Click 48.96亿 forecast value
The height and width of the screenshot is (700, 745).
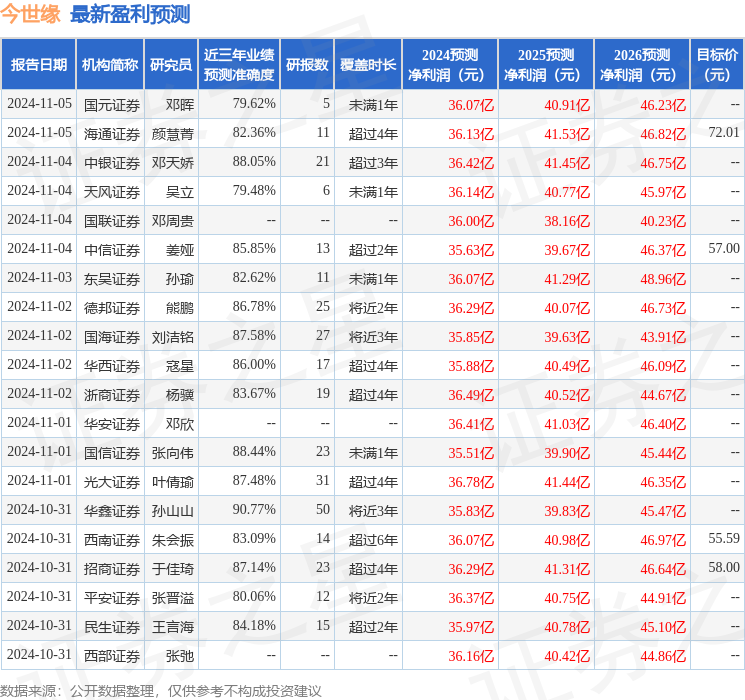663,279
